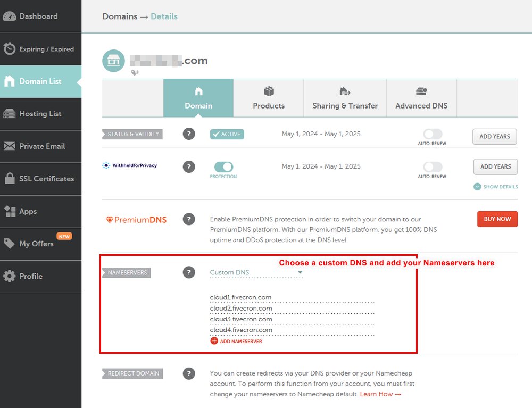Click the My Offers tag icon

(9, 243)
